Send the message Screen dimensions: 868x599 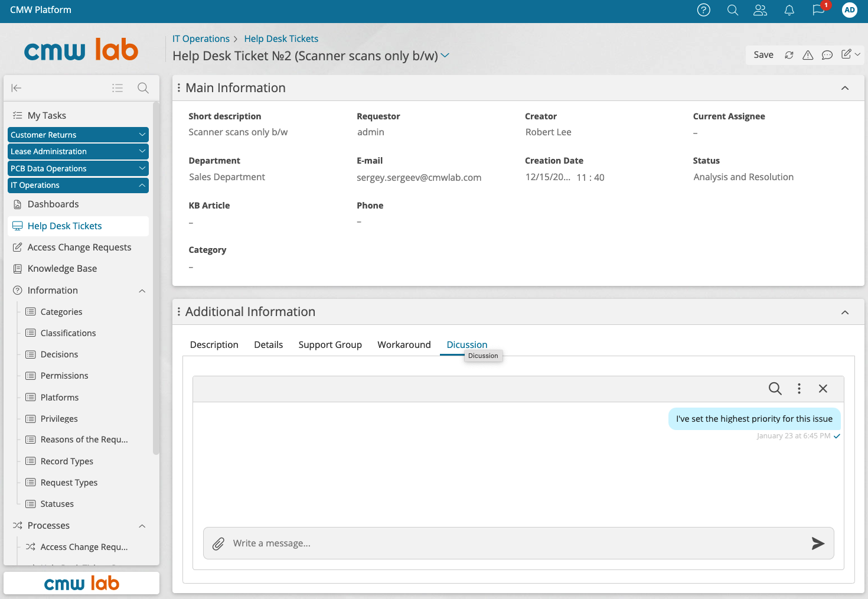pyautogui.click(x=818, y=543)
